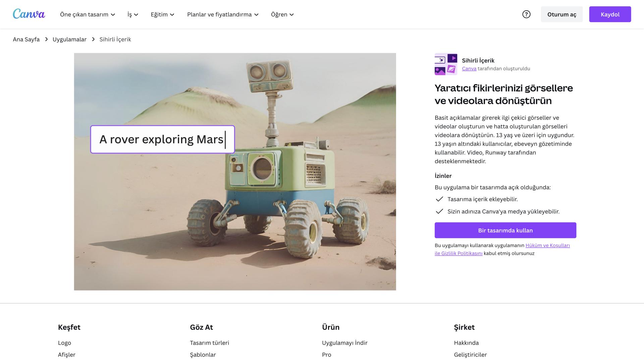Screen dimensions: 644x362
Task: Open the help question mark icon
Action: click(x=526, y=14)
